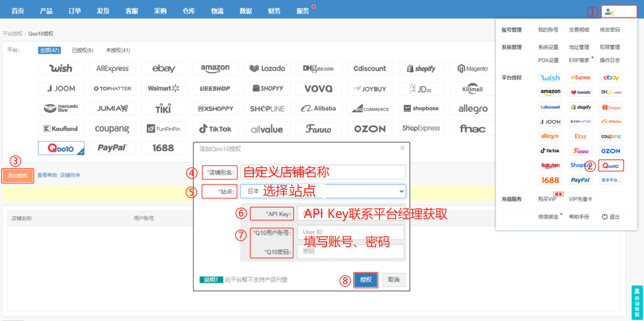This screenshot has height=321, width=644.
Task: Select the AliExpress platform tile
Action: 112,69
